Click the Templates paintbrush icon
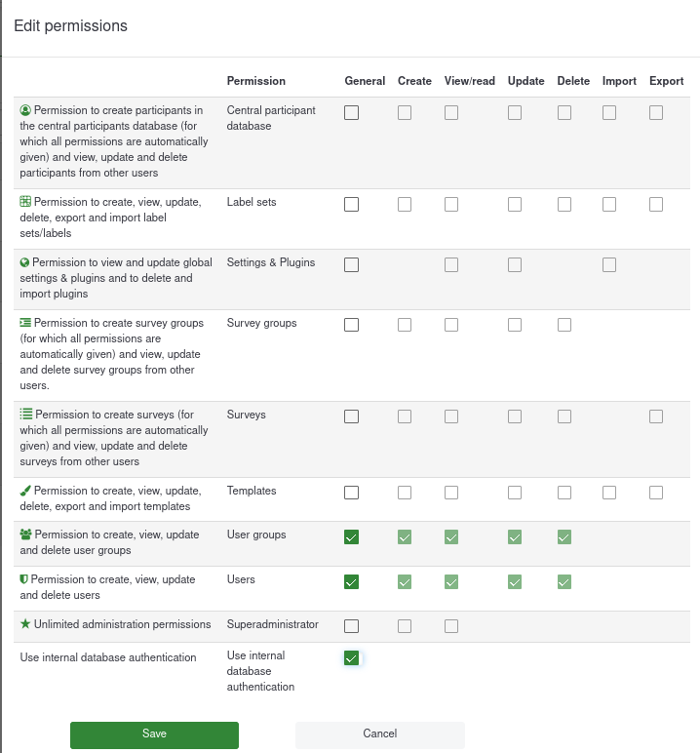This screenshot has height=753, width=700. pos(25,491)
